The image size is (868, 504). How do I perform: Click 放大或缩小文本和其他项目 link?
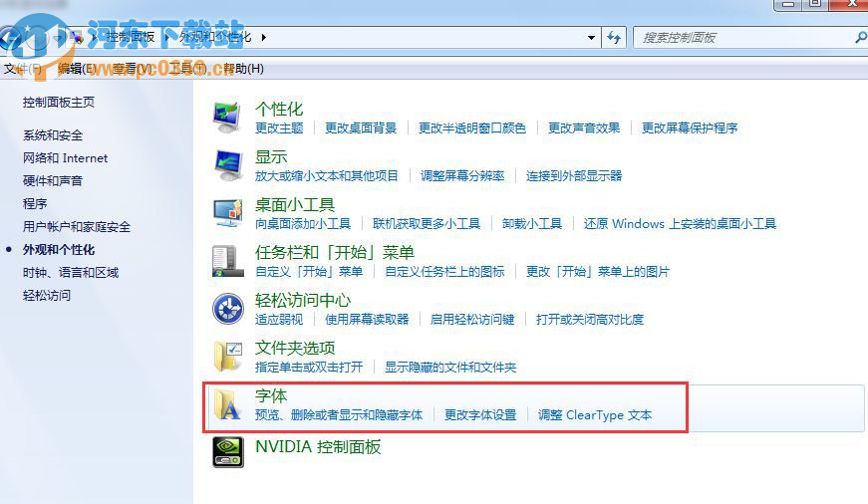[x=327, y=176]
